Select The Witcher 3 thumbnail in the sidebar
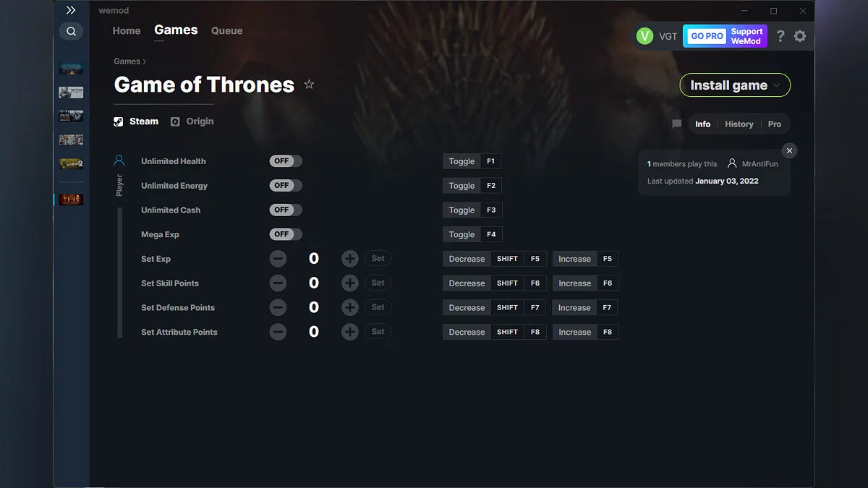 [x=70, y=92]
